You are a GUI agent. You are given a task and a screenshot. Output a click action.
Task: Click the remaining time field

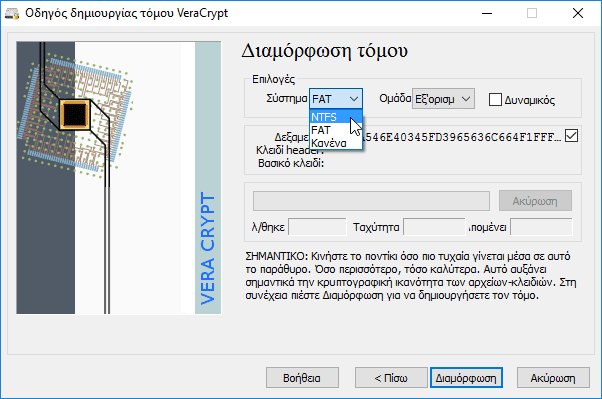click(541, 227)
